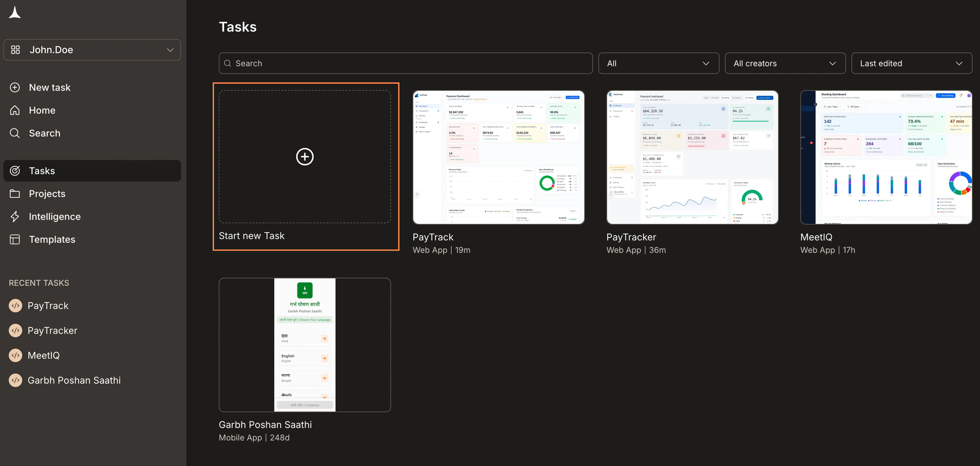This screenshot has width=980, height=466.
Task: Open Projects in sidebar
Action: 92,193
